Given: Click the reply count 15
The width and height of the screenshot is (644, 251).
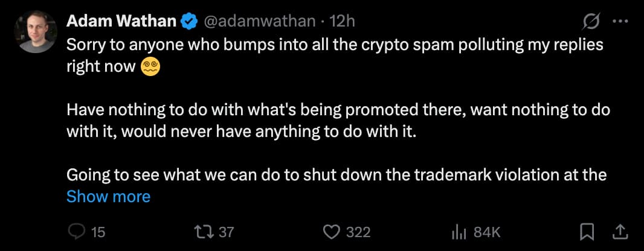Looking at the screenshot, I should pos(98,232).
